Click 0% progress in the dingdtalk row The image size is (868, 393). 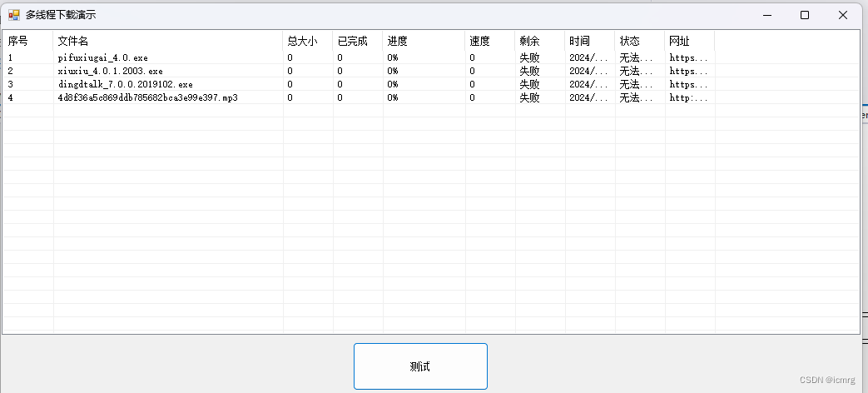coord(393,84)
